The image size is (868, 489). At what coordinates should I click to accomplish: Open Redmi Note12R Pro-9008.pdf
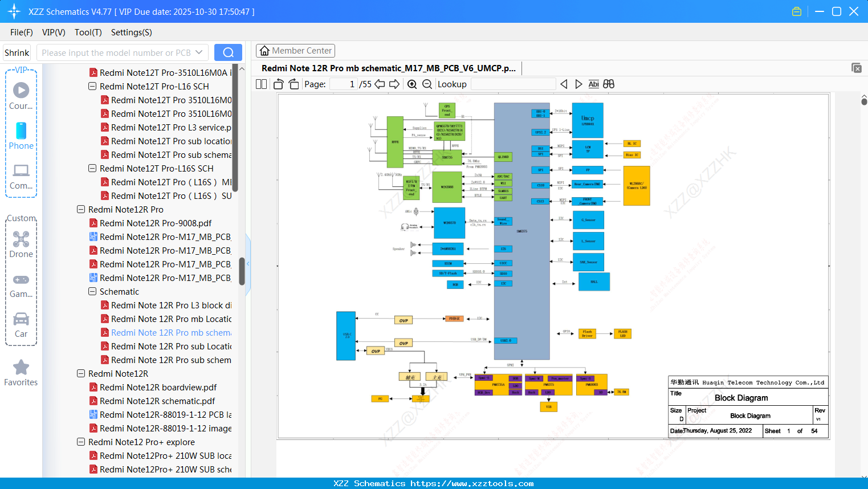(156, 223)
